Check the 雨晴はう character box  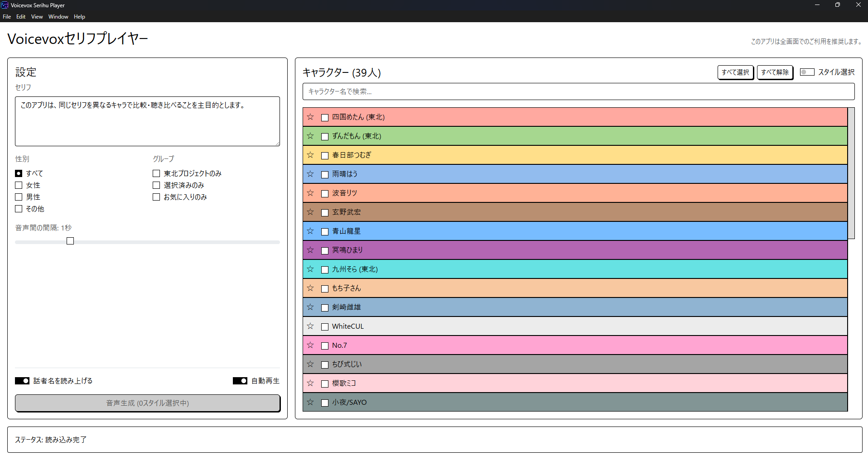325,175
